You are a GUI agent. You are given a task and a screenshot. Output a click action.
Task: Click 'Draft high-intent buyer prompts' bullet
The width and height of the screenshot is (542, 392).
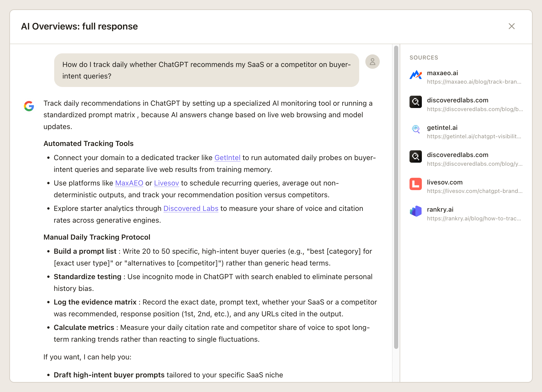point(168,375)
